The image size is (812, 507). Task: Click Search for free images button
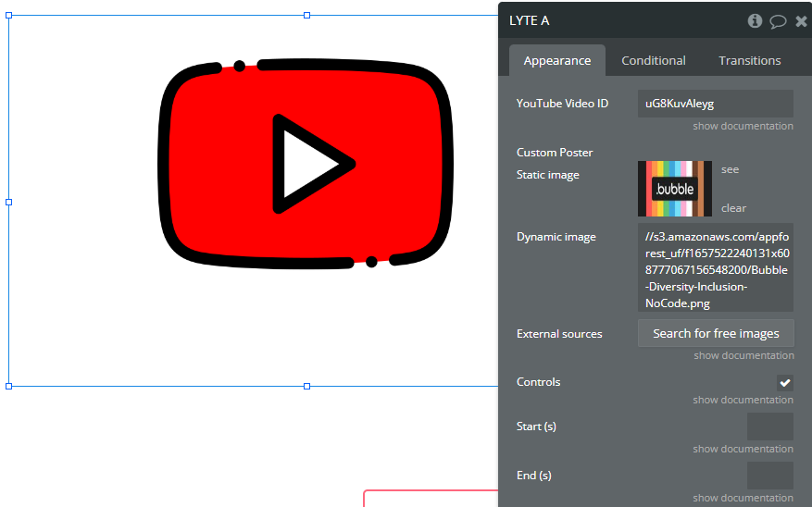pos(716,333)
